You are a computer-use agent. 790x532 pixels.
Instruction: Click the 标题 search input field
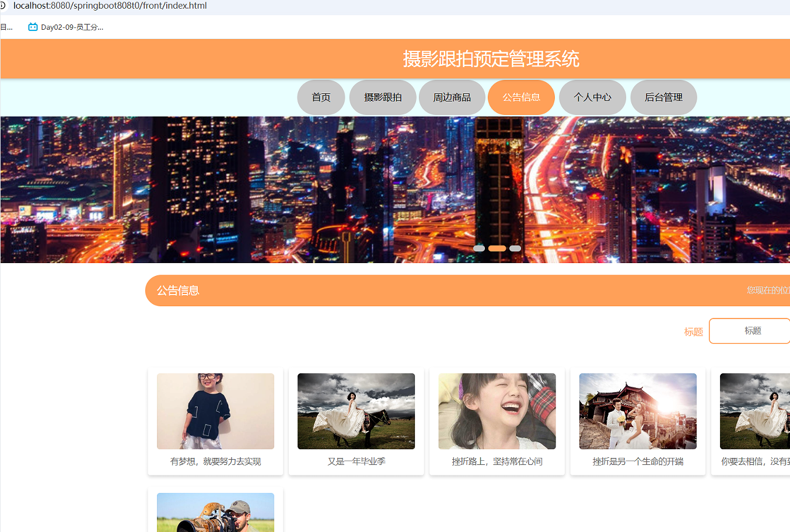(750, 331)
